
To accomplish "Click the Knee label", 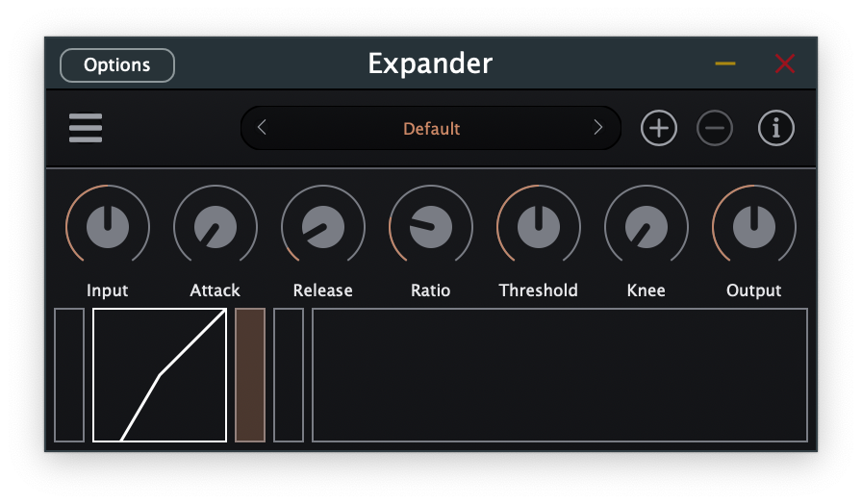I will [x=646, y=290].
